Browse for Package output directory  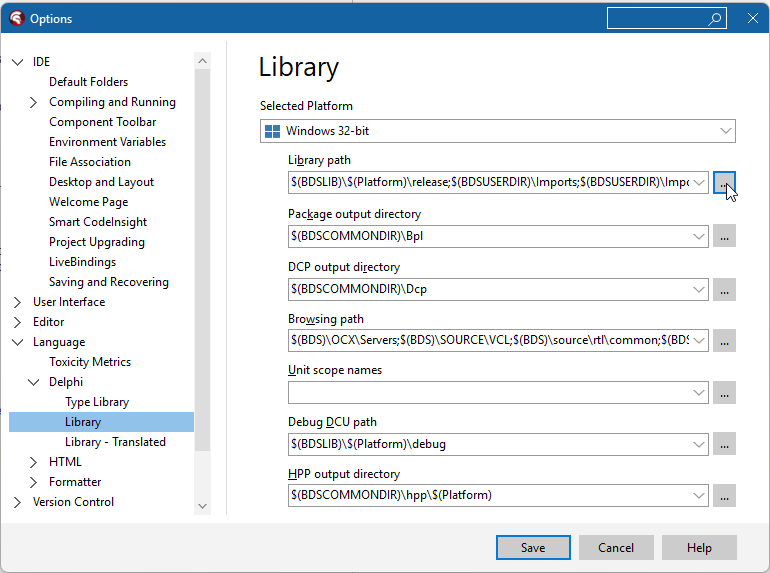(x=724, y=236)
